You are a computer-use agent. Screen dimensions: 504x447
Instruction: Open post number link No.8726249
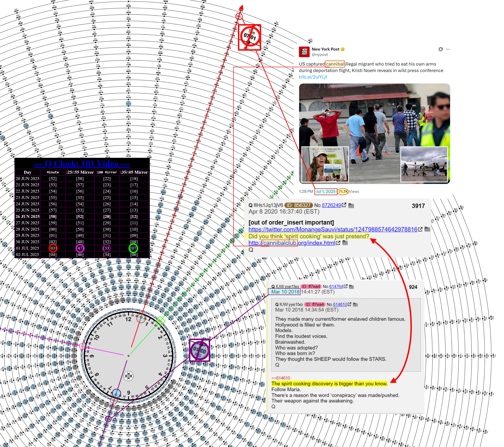pyautogui.click(x=331, y=205)
